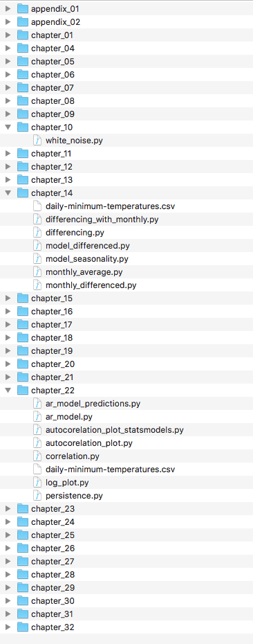The height and width of the screenshot is (644, 253).
Task: Expand the chapter_27 folder
Action: (x=8, y=561)
